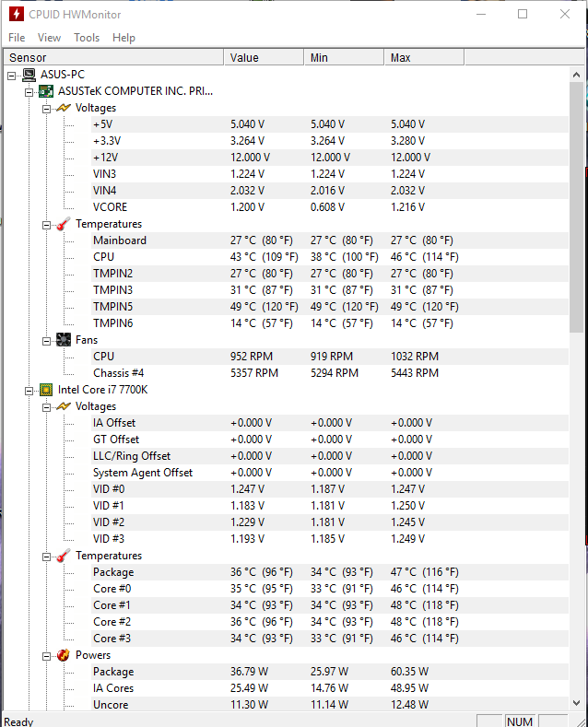
Task: Select the ASUS-PC computer icon
Action: (x=29, y=75)
